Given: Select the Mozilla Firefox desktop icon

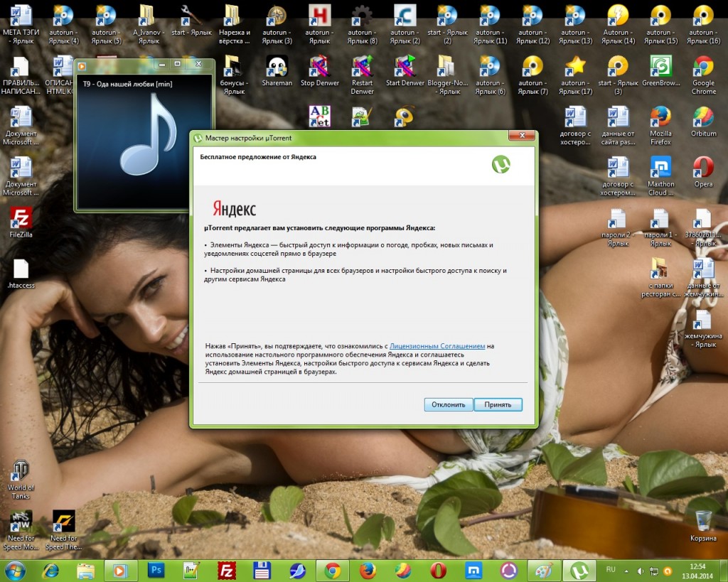Looking at the screenshot, I should tap(660, 125).
